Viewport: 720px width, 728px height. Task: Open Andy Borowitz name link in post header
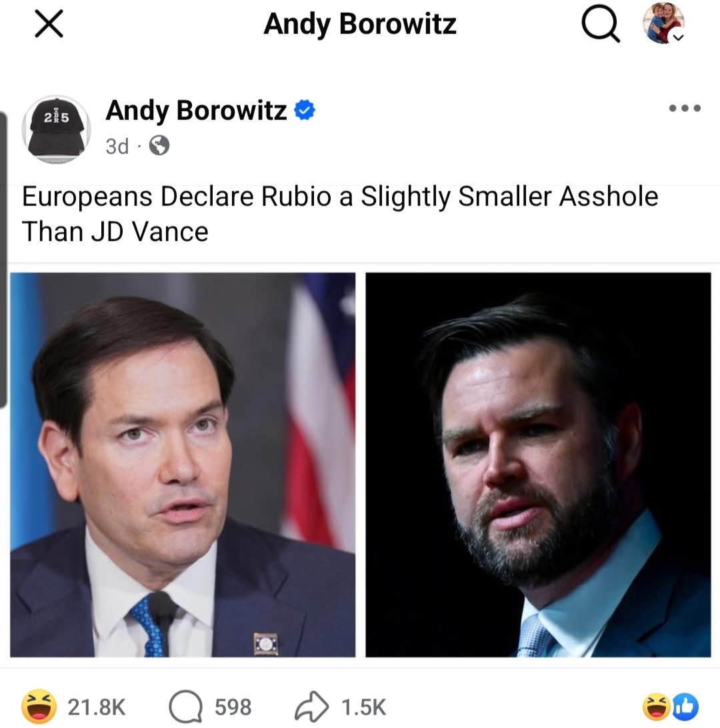196,111
